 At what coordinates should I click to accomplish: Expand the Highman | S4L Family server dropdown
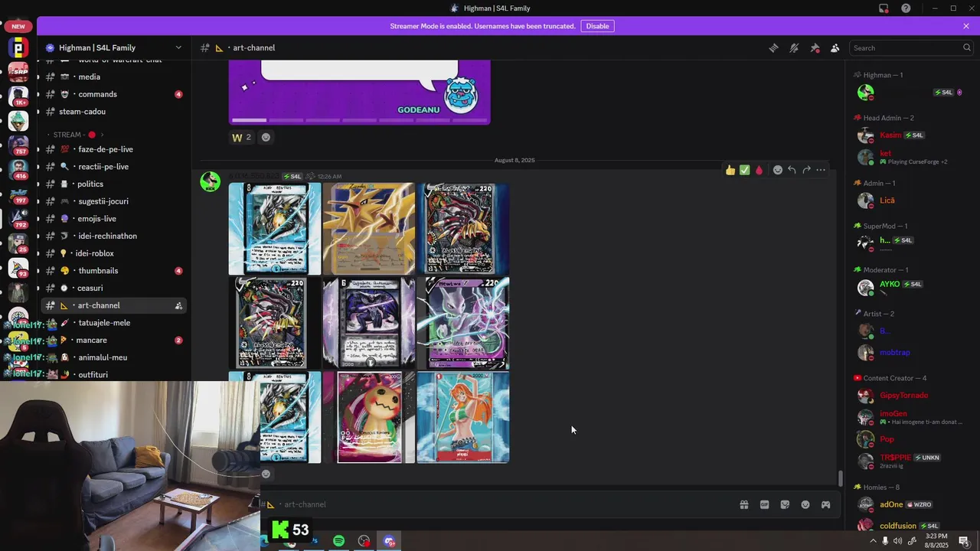178,47
